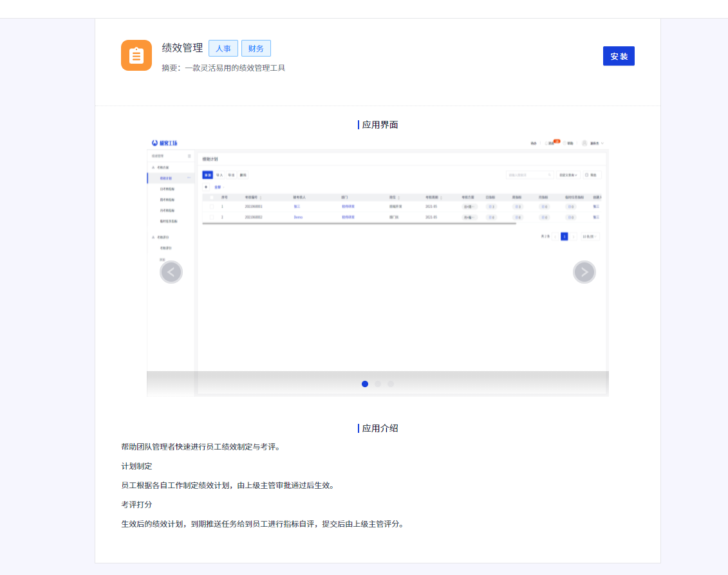Image resolution: width=728 pixels, height=575 pixels.
Task: Click the orange performance app icon
Action: pyautogui.click(x=136, y=56)
